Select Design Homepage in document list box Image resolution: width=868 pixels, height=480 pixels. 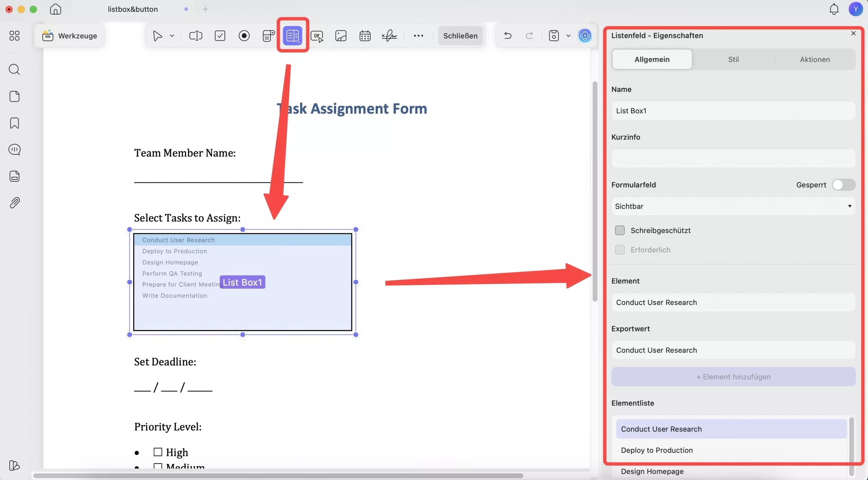[243, 262]
